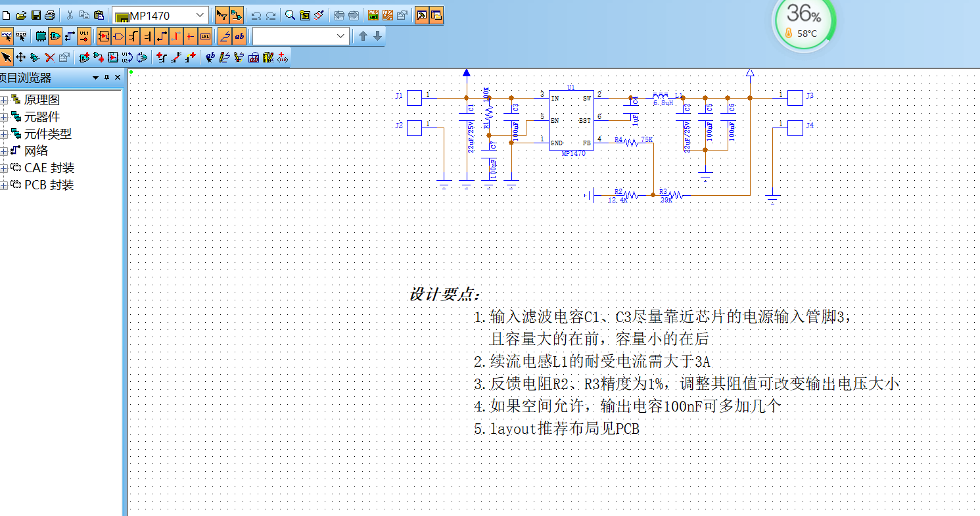The width and height of the screenshot is (980, 516).
Task: Move up with the filter toolbar up arrow
Action: 363,36
